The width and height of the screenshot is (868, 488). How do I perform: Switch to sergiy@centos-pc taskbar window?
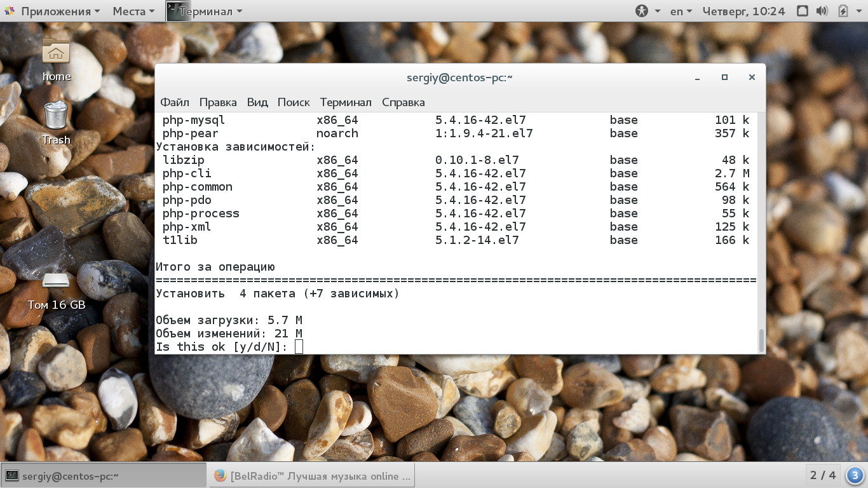click(x=104, y=475)
